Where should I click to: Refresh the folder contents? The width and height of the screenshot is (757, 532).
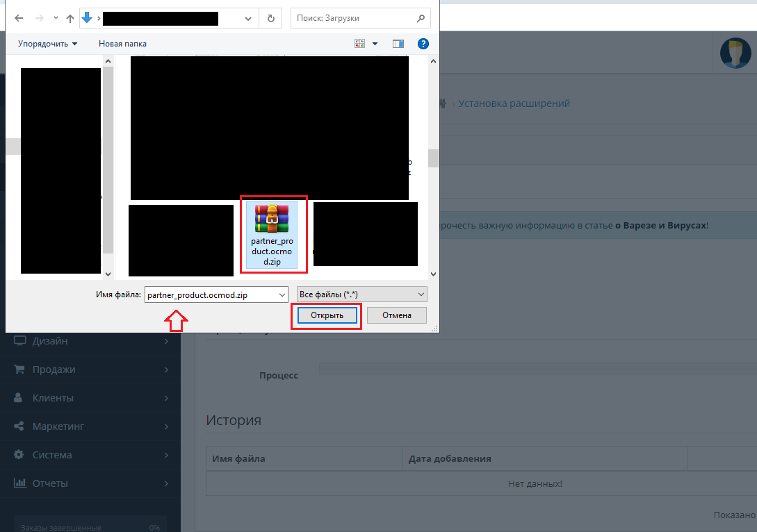click(x=270, y=18)
